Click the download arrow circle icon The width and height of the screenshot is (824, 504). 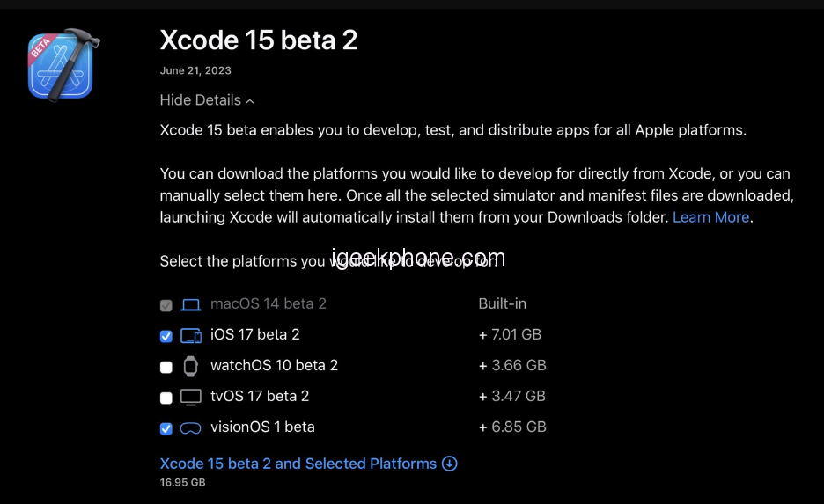(x=450, y=464)
